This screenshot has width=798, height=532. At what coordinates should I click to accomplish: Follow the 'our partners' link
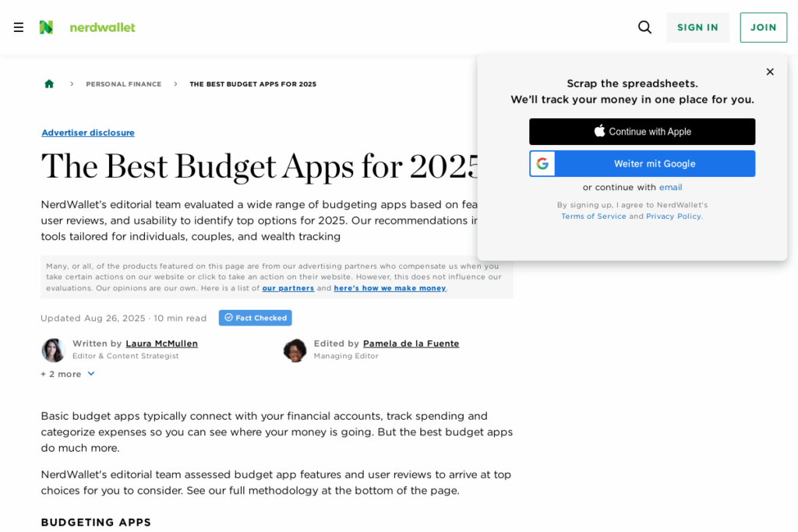pos(288,288)
